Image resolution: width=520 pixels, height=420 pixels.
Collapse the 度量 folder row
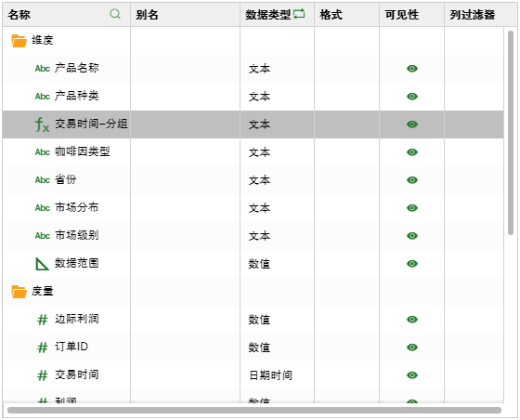[253, 291]
